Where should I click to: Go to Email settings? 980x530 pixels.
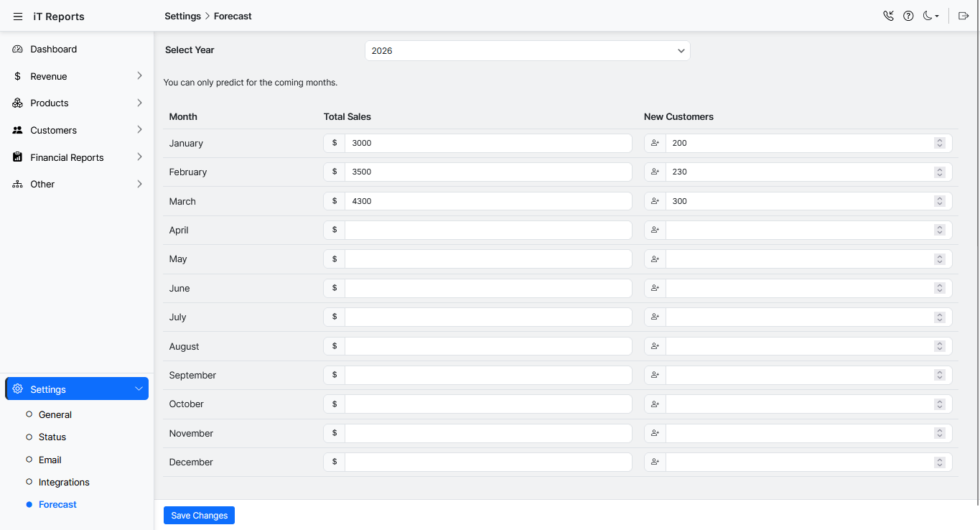click(50, 460)
